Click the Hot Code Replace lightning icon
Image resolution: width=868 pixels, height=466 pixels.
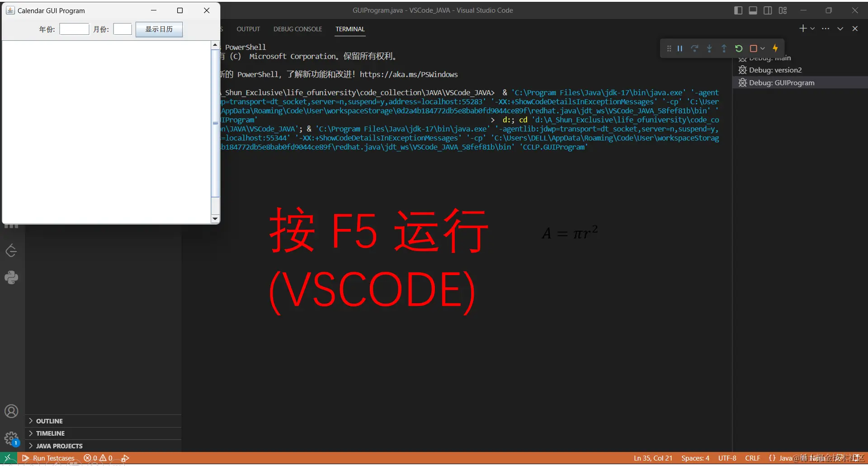click(x=775, y=48)
